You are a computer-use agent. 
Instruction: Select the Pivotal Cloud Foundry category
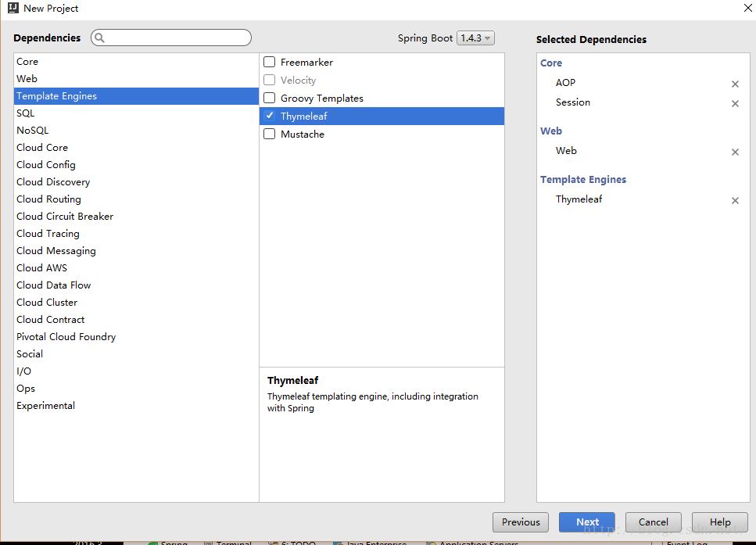tap(137, 337)
